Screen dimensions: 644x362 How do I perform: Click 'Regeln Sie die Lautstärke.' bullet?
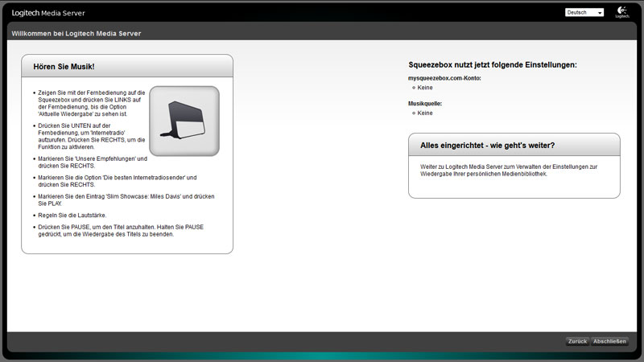click(72, 215)
